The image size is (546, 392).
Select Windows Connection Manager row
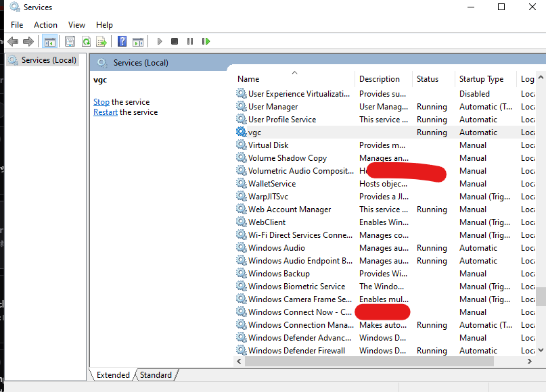pyautogui.click(x=386, y=325)
